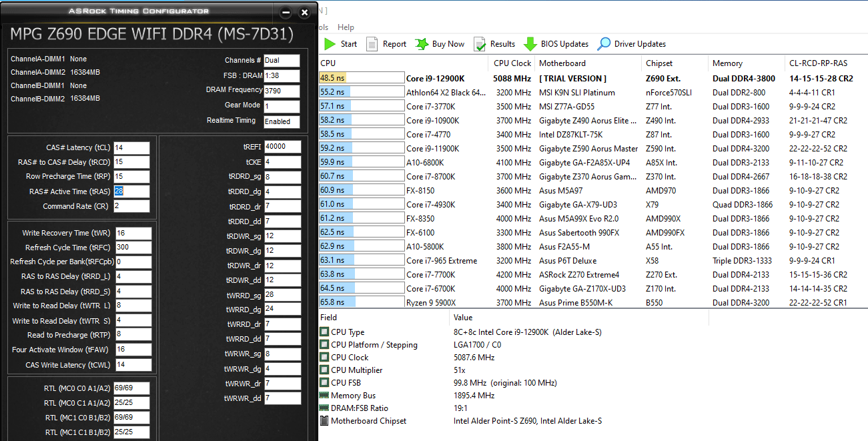The height and width of the screenshot is (441, 868).
Task: Click the Gear Mode field
Action: pyautogui.click(x=282, y=106)
